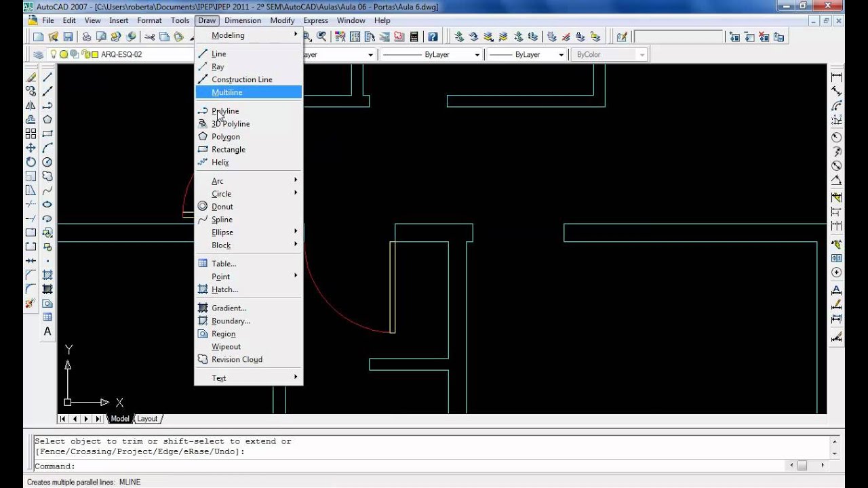Open the QuickCalc calculator icon
Screen dimensions: 868x488
tap(414, 37)
